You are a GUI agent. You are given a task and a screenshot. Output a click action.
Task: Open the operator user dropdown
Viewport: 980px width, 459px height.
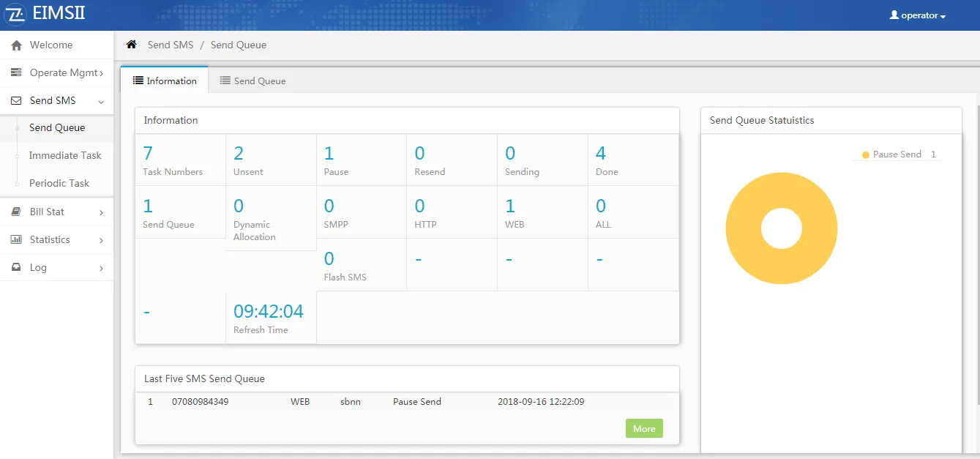point(918,15)
